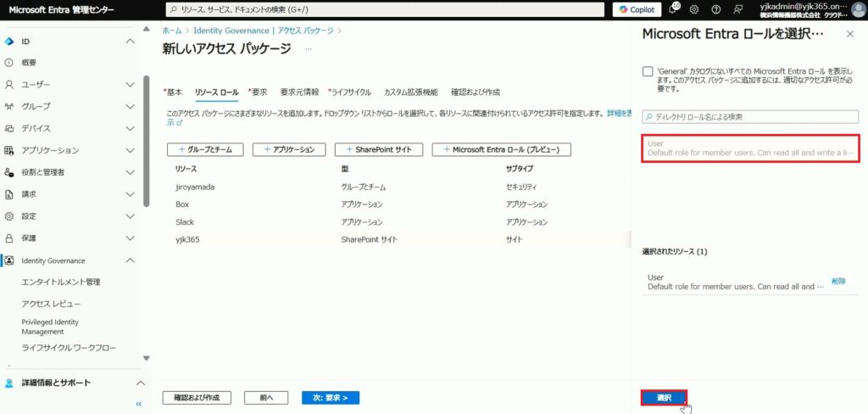Click the 保護 lock icon
Screen dimensions: 868x414
pyautogui.click(x=8, y=238)
